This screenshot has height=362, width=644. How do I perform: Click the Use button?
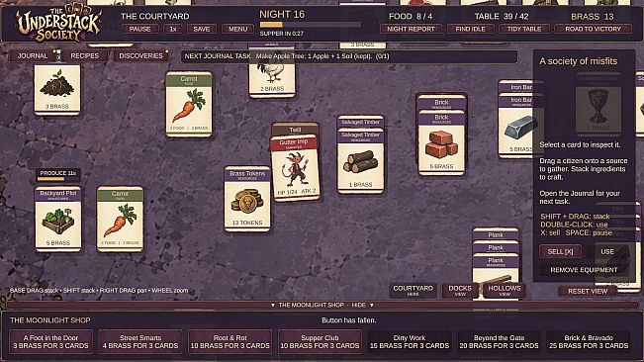(607, 251)
